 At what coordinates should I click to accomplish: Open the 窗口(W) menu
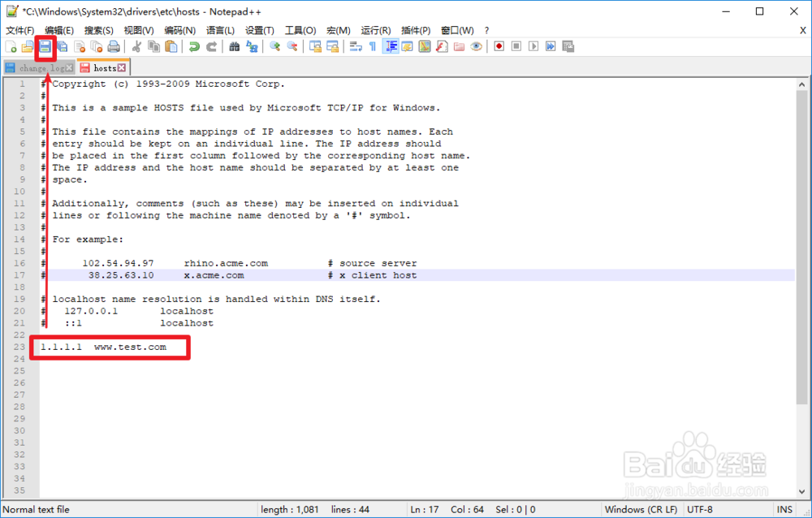click(456, 31)
